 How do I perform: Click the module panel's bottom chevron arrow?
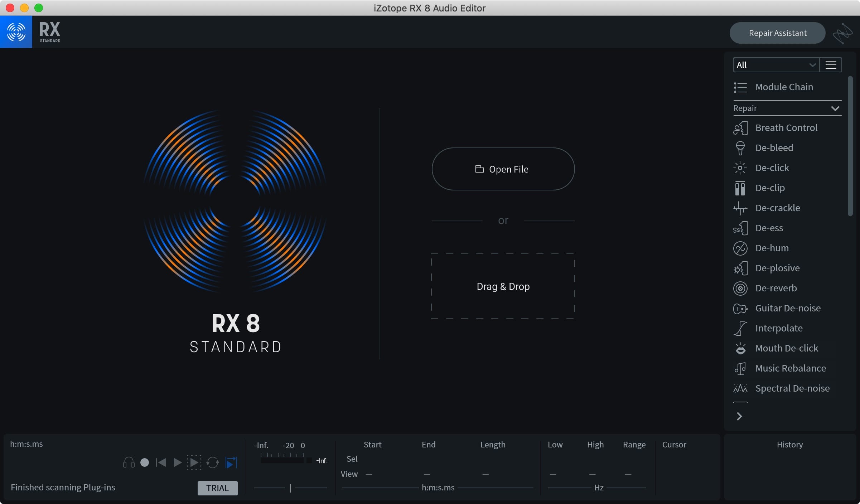(739, 416)
